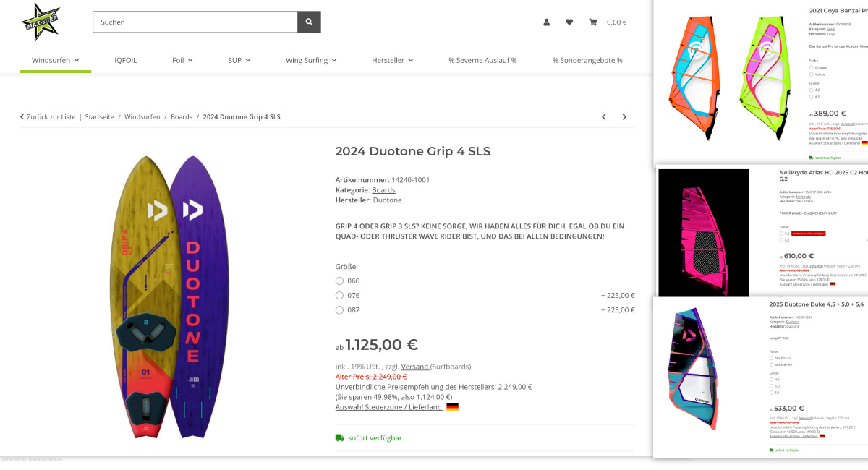
Task: Open the Windsurfen dropdown menu
Action: point(55,61)
